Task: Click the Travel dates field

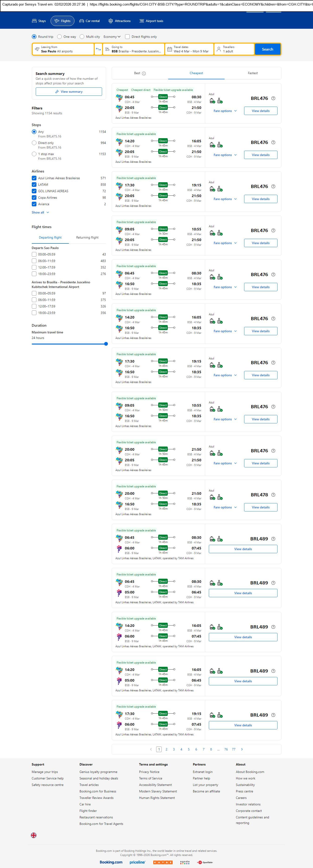Action: pyautogui.click(x=190, y=49)
